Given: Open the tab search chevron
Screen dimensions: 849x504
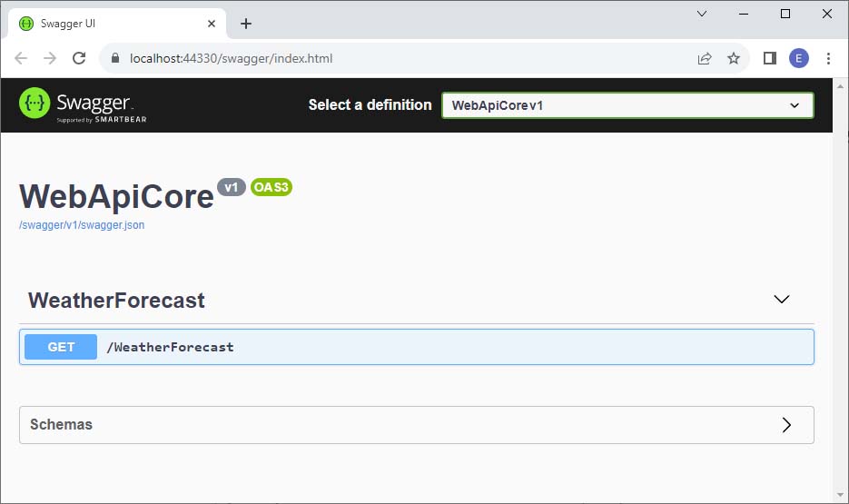Looking at the screenshot, I should coord(702,14).
